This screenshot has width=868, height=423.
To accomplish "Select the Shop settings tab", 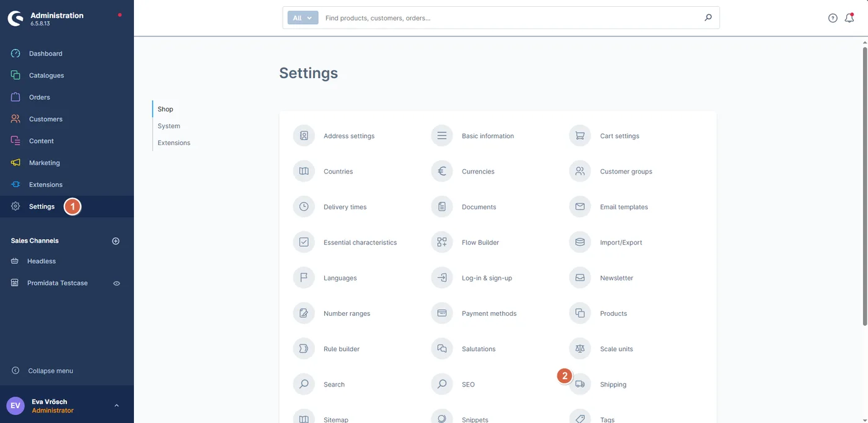I will coord(166,109).
